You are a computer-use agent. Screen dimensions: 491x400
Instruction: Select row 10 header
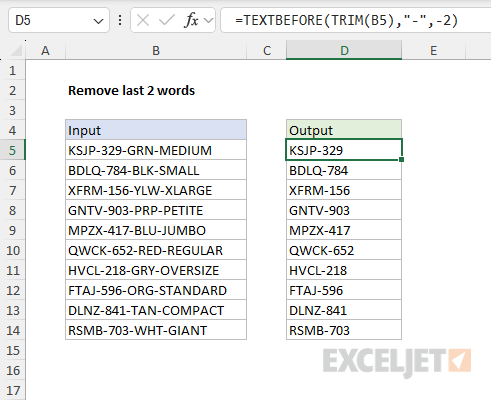coord(13,250)
